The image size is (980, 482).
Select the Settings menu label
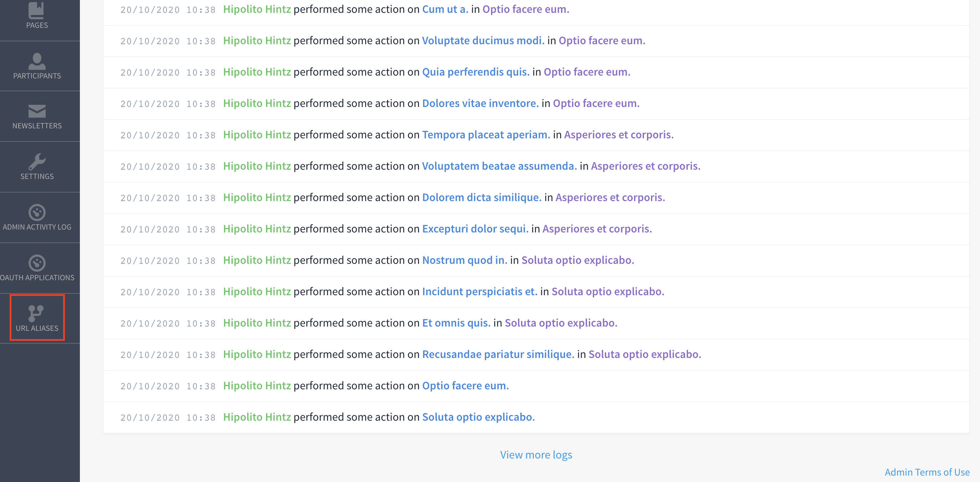click(37, 176)
